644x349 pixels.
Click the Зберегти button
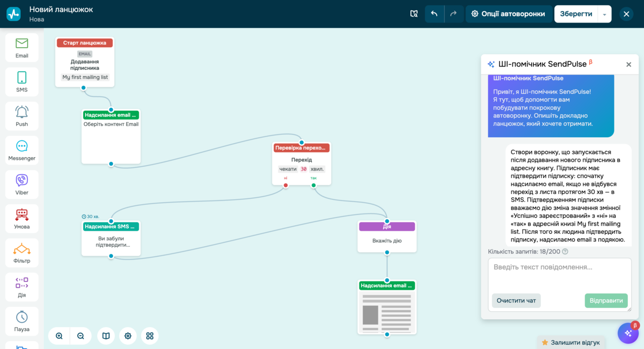click(x=576, y=14)
